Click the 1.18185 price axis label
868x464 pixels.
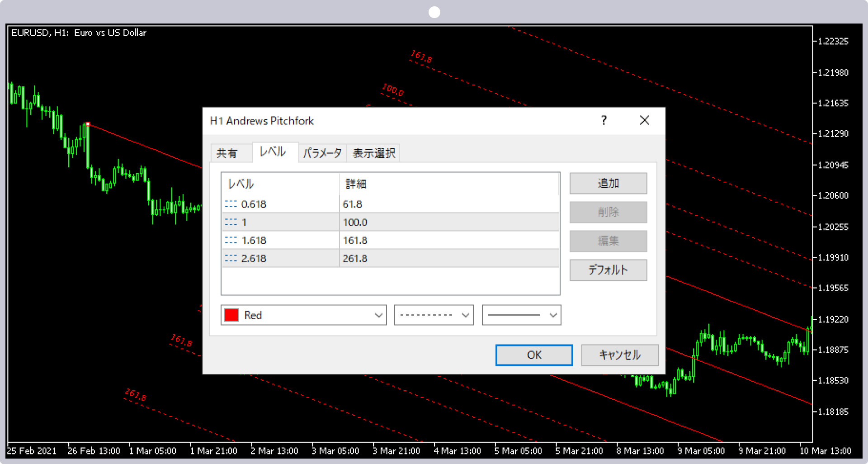click(x=833, y=412)
